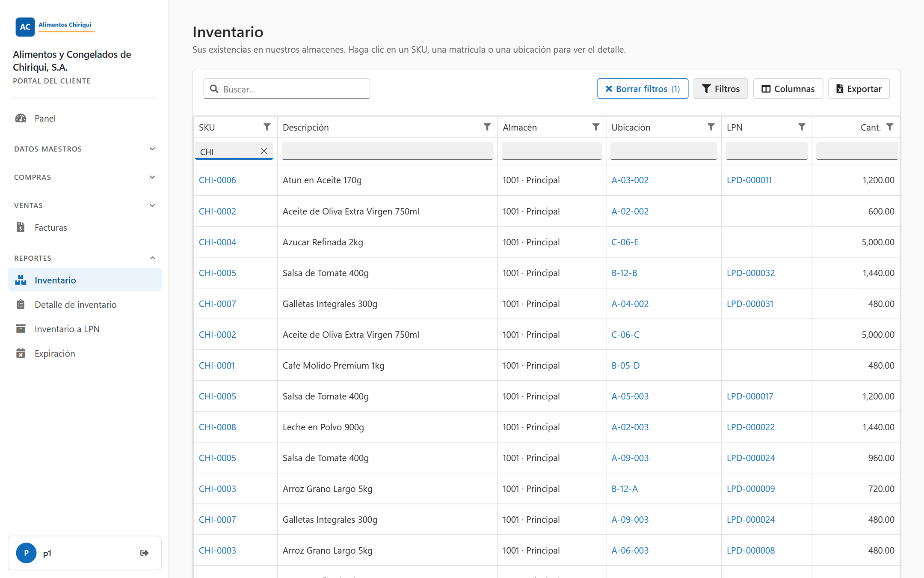Viewport: 924px width, 578px height.
Task: Click the Ubicación filter input box
Action: point(663,151)
